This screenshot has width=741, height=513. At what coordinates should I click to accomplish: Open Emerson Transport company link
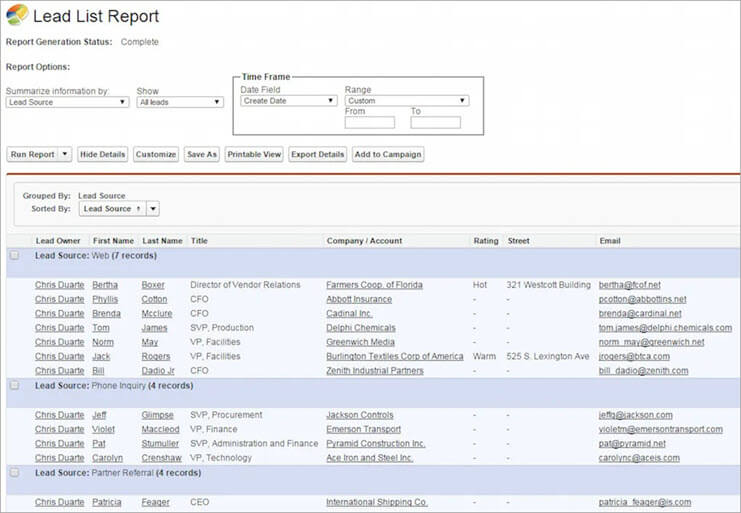click(x=363, y=429)
